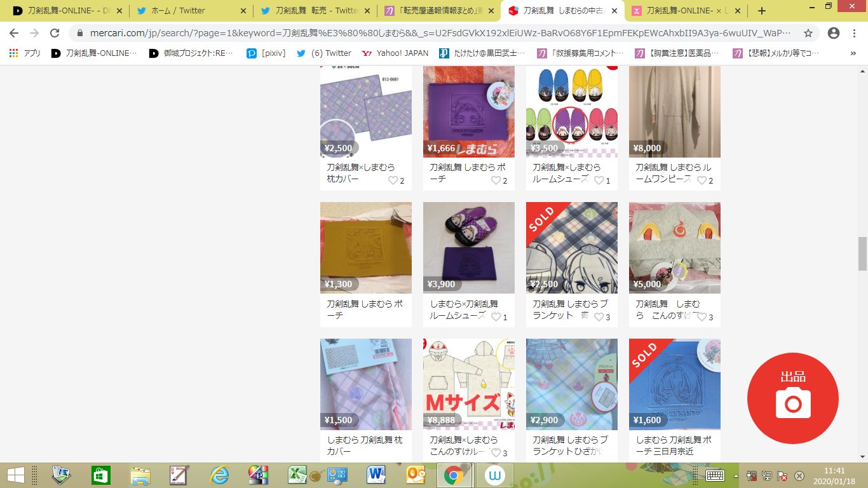Open the taskbar clock showing 11:41
The height and width of the screenshot is (488, 868).
click(834, 475)
